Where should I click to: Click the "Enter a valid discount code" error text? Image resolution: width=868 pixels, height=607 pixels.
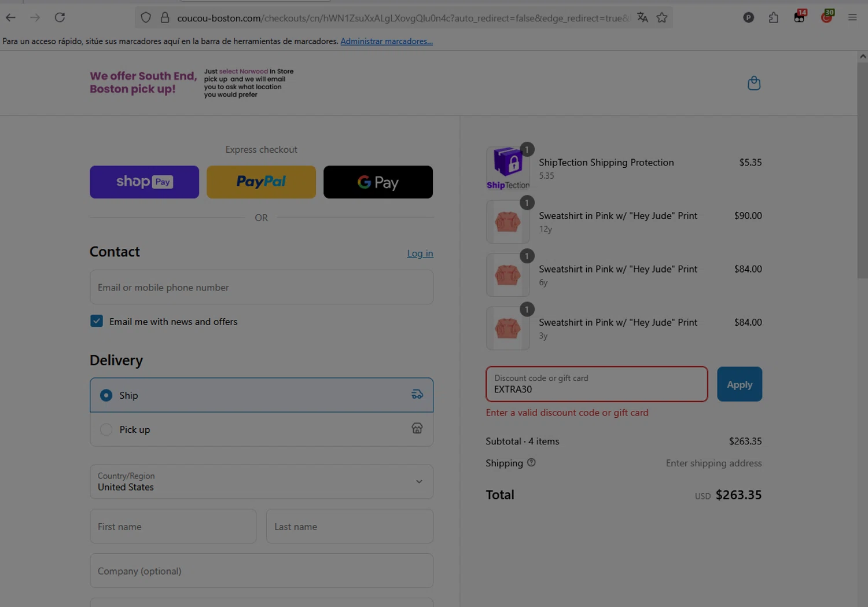pyautogui.click(x=567, y=413)
